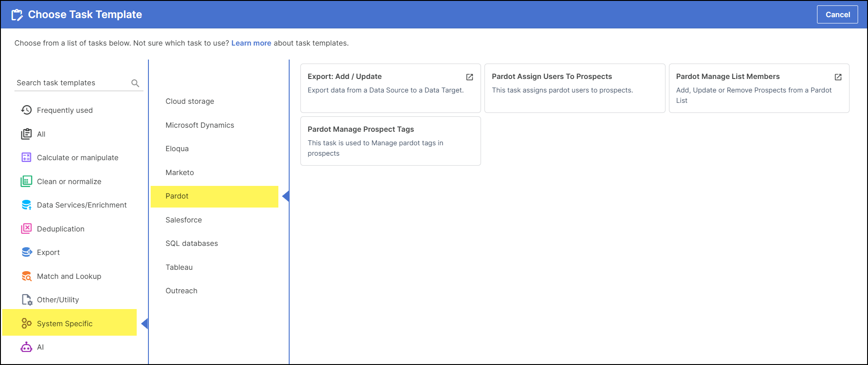Click the Deduplication icon
This screenshot has width=868, height=365.
point(27,229)
